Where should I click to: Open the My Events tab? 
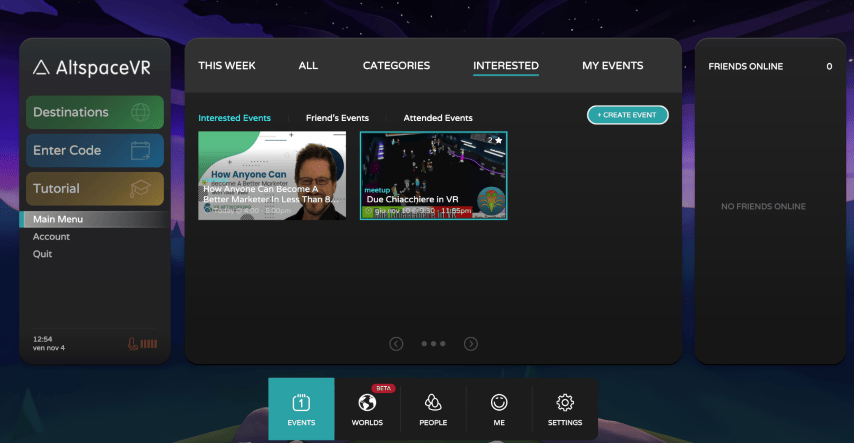pyautogui.click(x=612, y=66)
